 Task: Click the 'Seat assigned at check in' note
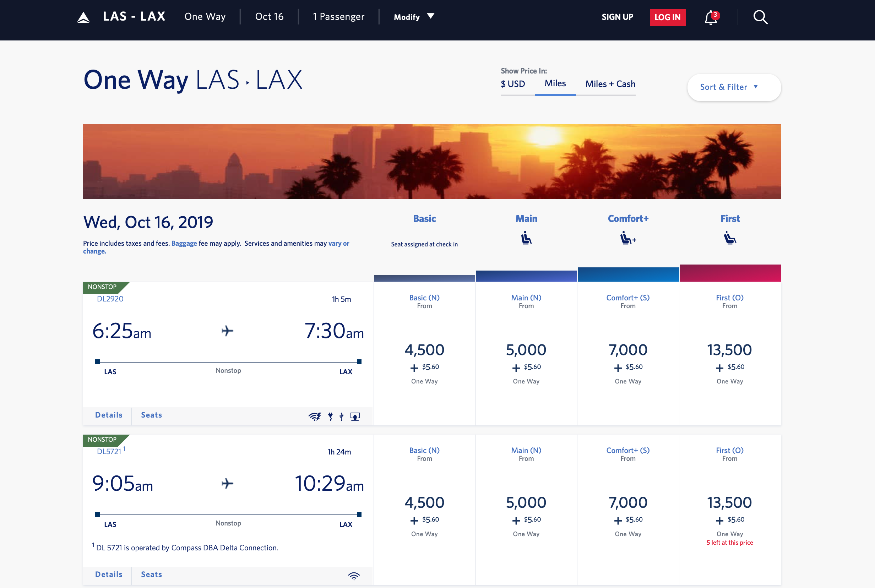pyautogui.click(x=424, y=244)
